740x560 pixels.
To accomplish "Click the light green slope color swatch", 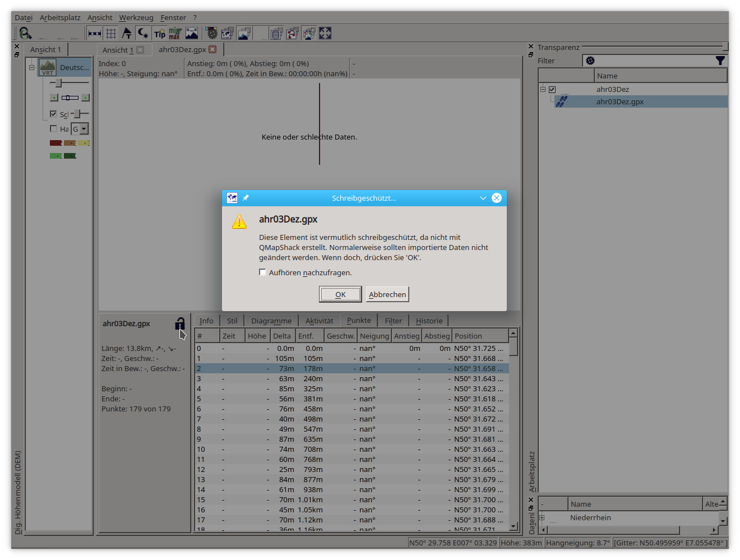I will coord(55,156).
